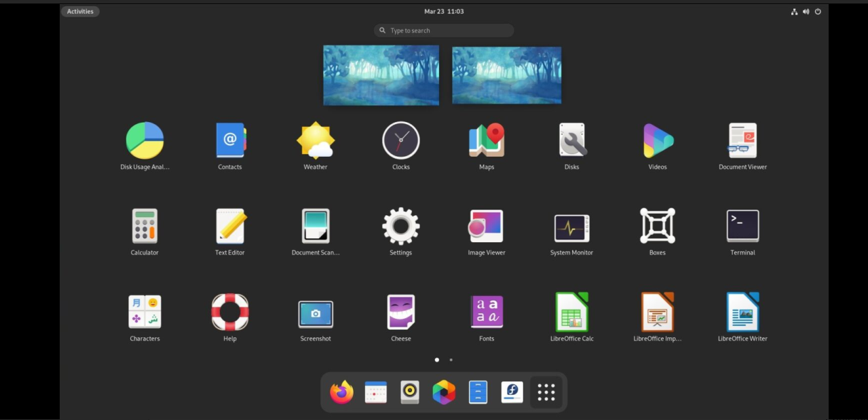Launch Software app from the dock
Screen dimensions: 868x420
click(512, 392)
